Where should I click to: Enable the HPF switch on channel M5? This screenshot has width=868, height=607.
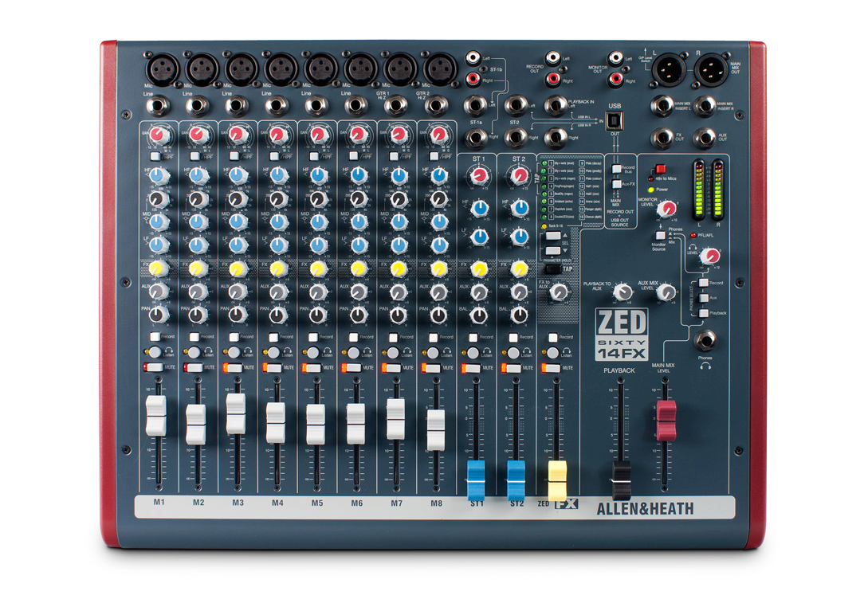(314, 157)
